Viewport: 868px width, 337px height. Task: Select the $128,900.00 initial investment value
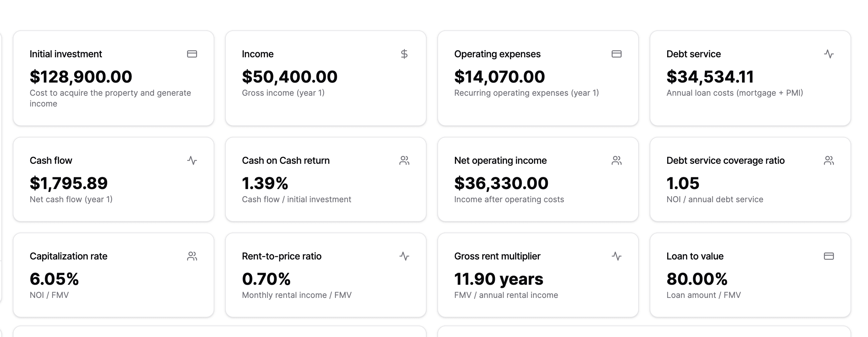click(81, 77)
